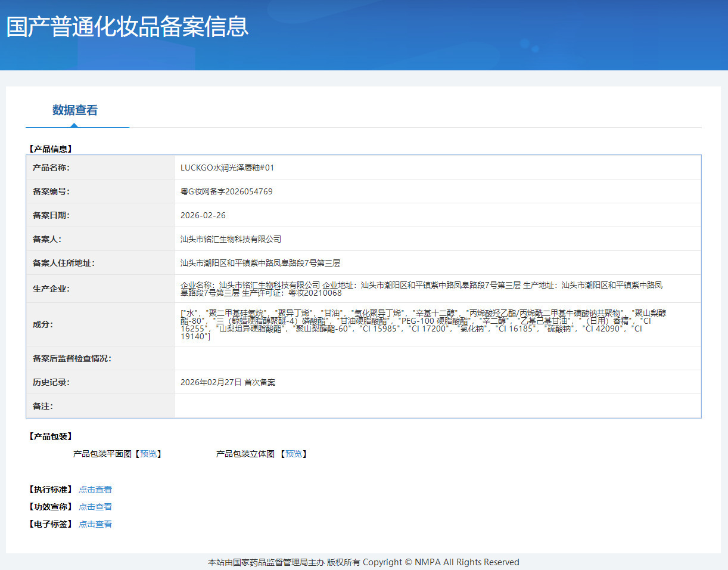Click the 备注 row label
This screenshot has height=570, width=728.
pos(43,406)
